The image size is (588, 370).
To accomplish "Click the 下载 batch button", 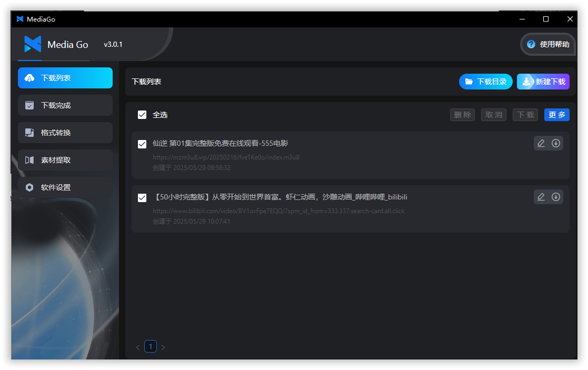I will (x=525, y=115).
